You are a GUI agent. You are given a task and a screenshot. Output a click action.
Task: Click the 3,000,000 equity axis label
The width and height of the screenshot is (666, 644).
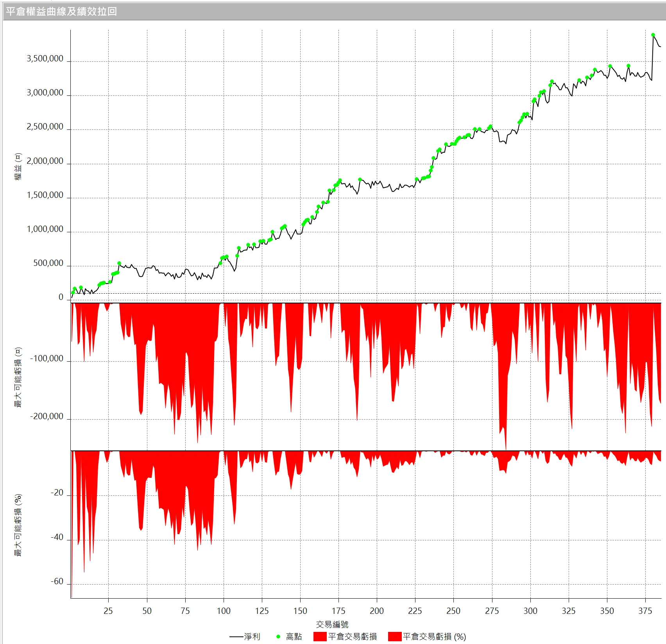(45, 93)
